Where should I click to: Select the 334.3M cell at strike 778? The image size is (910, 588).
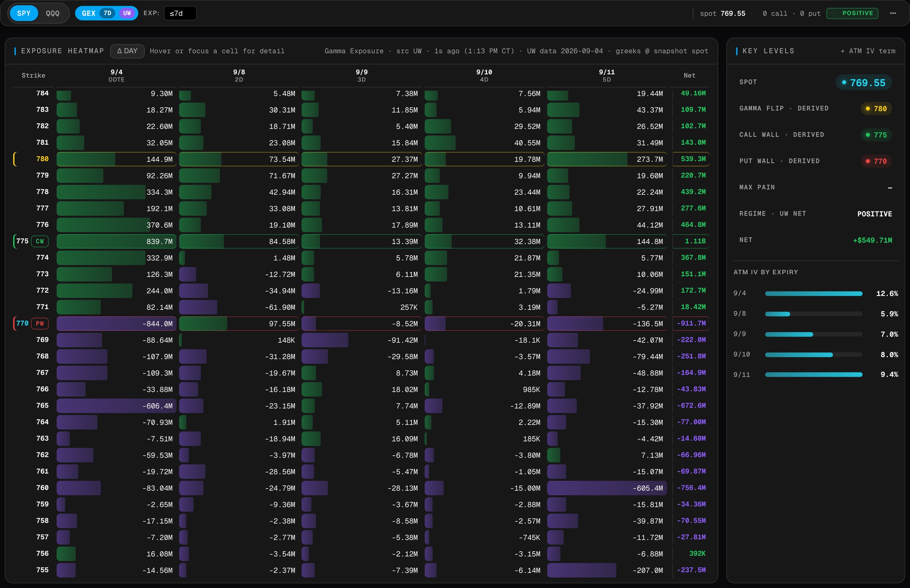[116, 192]
